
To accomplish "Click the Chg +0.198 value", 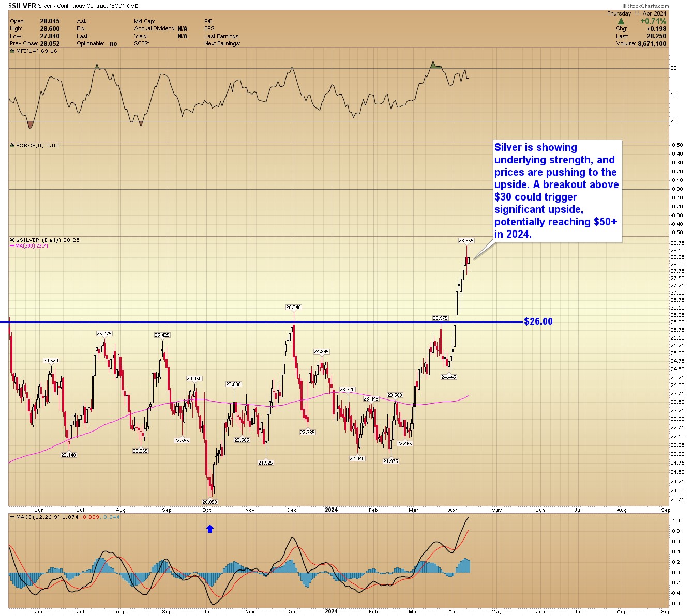I will click(x=656, y=29).
